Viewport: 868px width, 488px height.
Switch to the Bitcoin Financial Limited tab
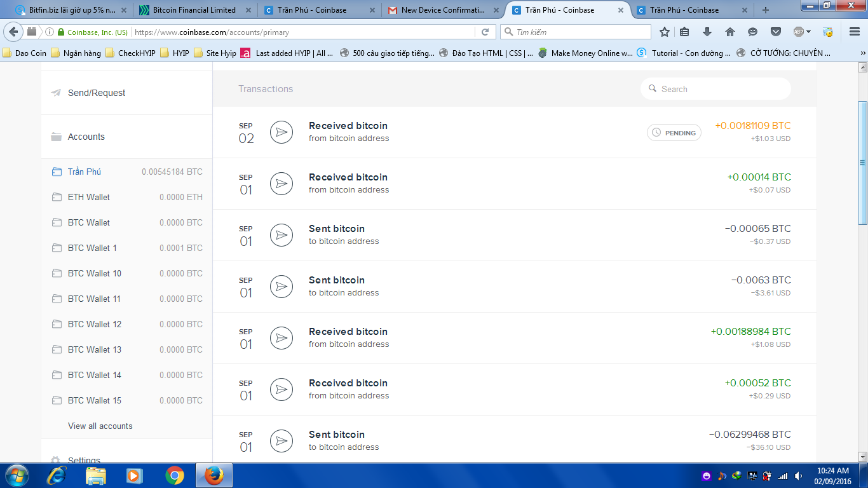(194, 10)
